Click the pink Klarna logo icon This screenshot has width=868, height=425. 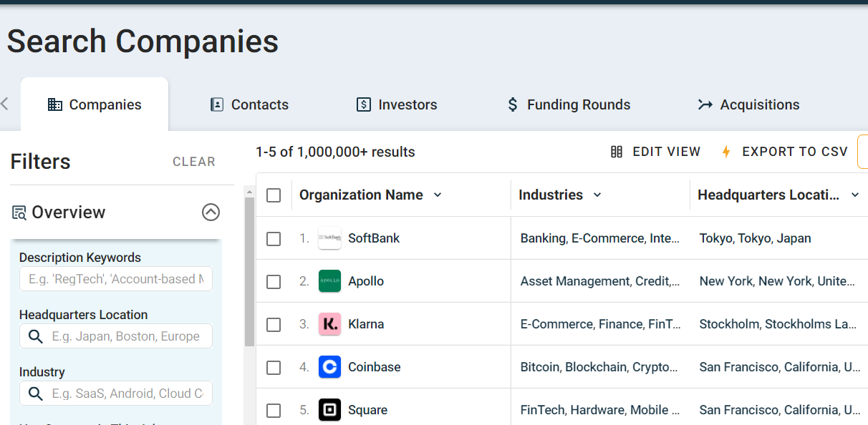coord(329,324)
